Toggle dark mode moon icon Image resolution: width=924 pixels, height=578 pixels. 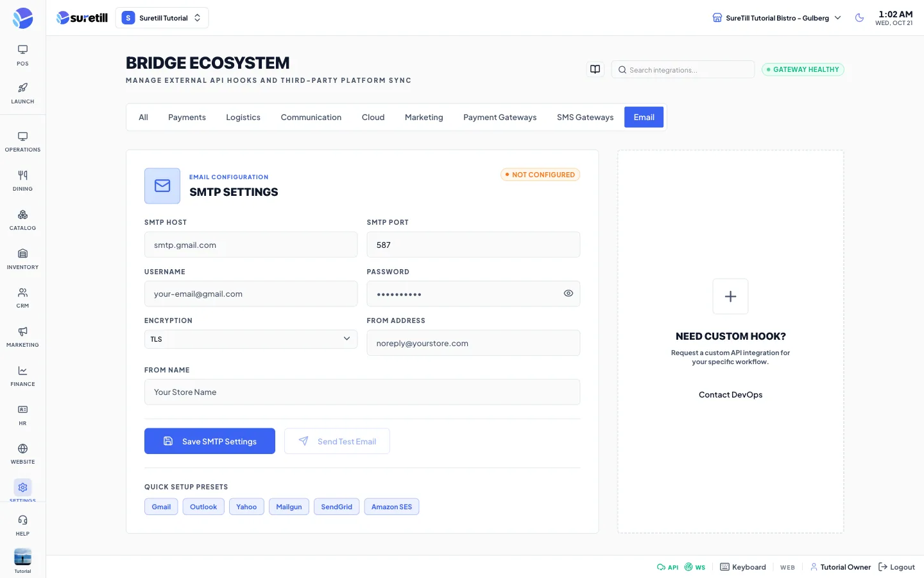point(859,18)
